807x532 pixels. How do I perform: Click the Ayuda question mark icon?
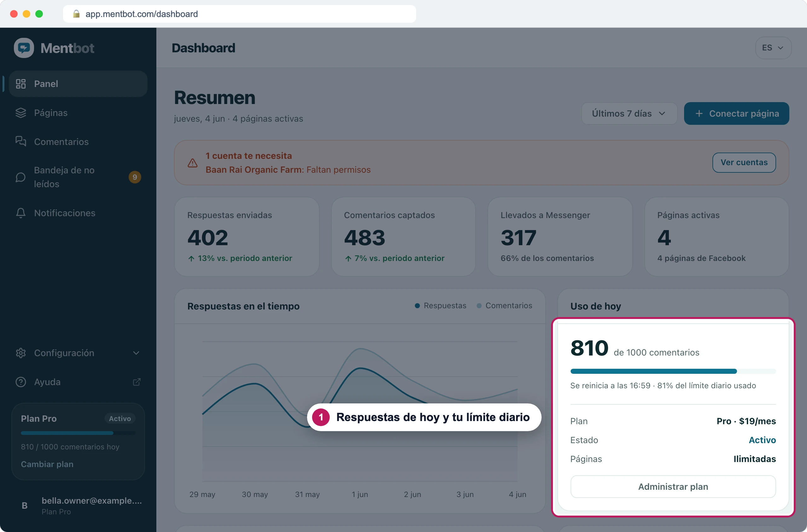tap(21, 382)
